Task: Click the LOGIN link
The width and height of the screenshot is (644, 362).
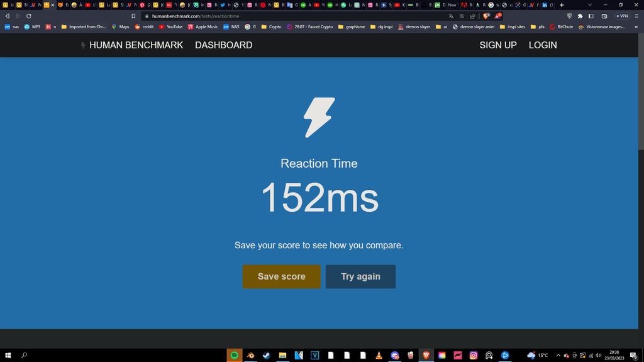Action: 542,45
